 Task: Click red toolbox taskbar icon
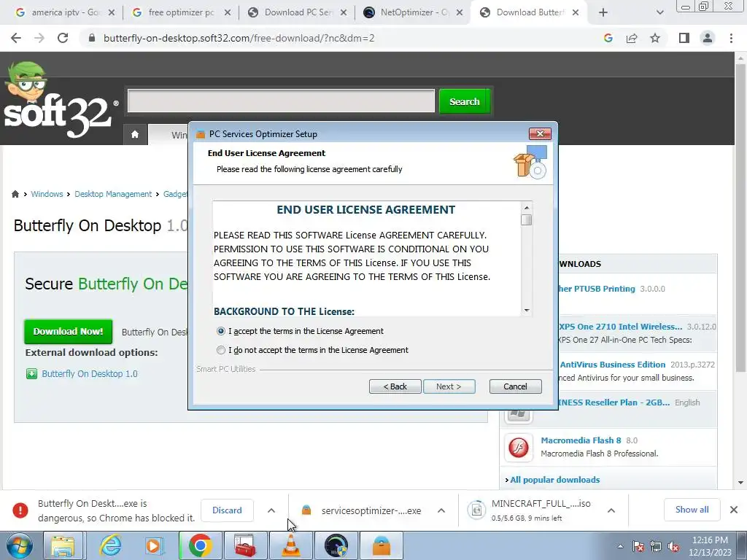point(245,545)
